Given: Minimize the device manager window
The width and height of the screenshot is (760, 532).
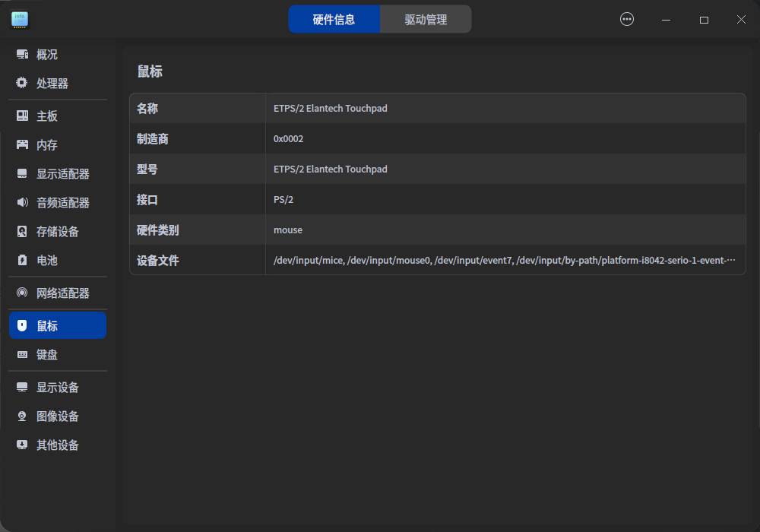Looking at the screenshot, I should [666, 20].
